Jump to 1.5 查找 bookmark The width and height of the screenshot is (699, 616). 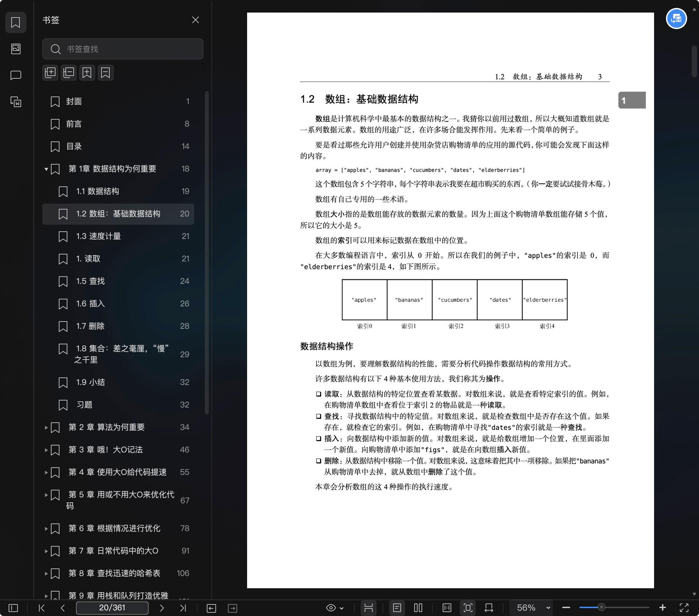(x=118, y=281)
